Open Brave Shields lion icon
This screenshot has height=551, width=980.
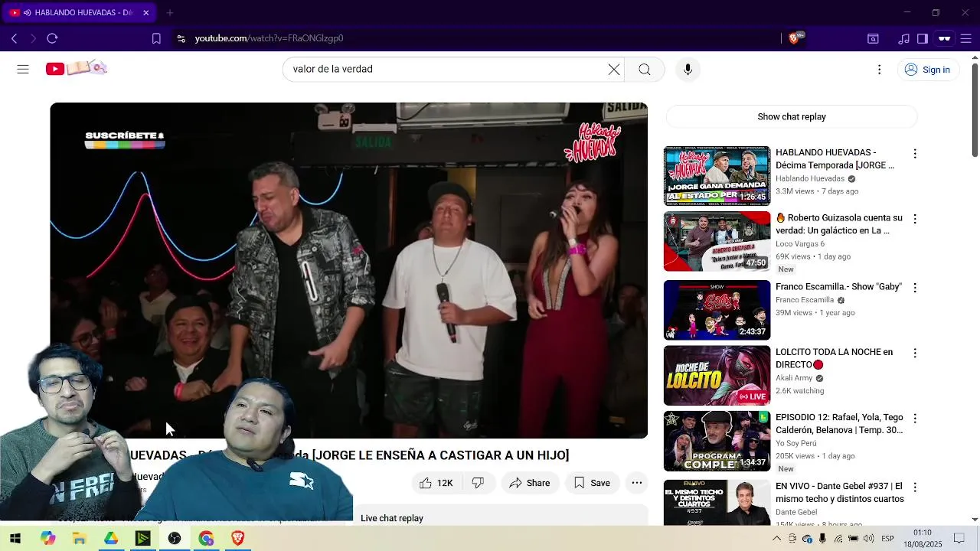(794, 38)
